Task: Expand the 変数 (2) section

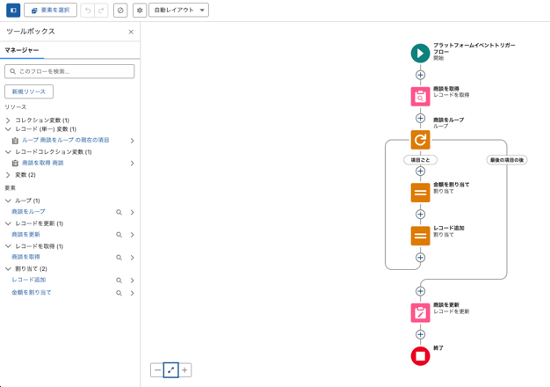Action: click(8, 175)
